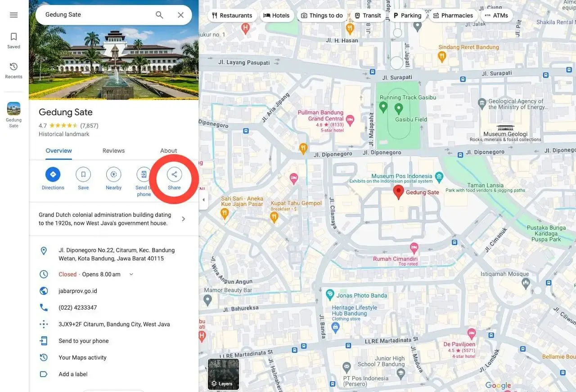Switch to the About tab
Viewport: 576px width, 392px height.
tap(169, 151)
